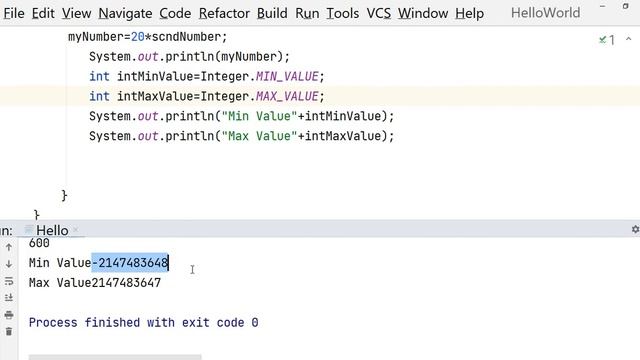Click the horizontal scrollbar in console
The height and width of the screenshot is (360, 640).
115,357
